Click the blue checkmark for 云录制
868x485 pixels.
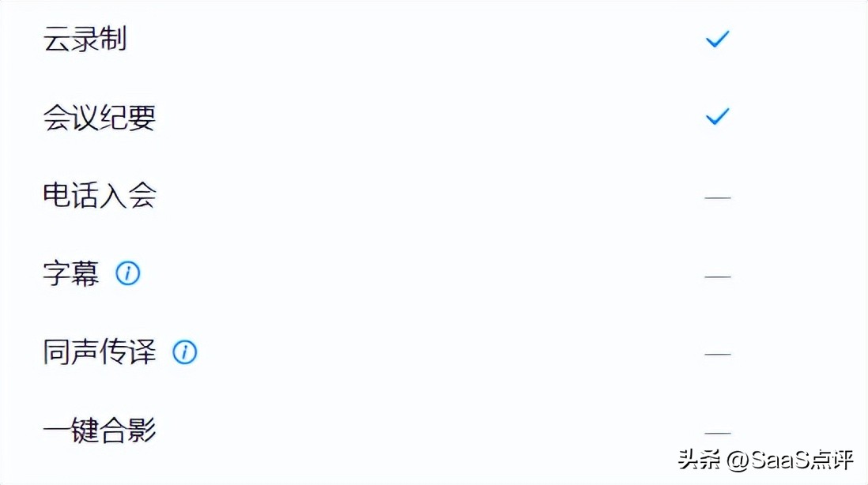717,39
